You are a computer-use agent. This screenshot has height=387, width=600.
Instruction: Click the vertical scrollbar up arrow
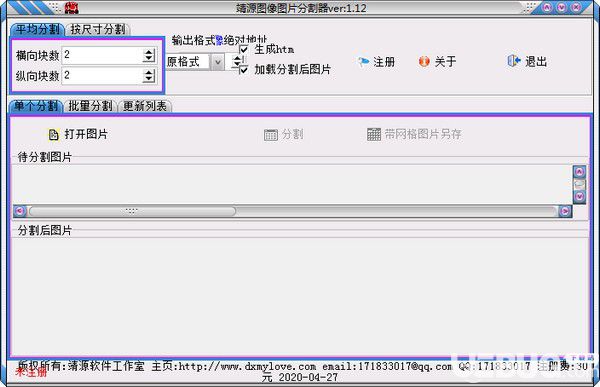pos(579,172)
